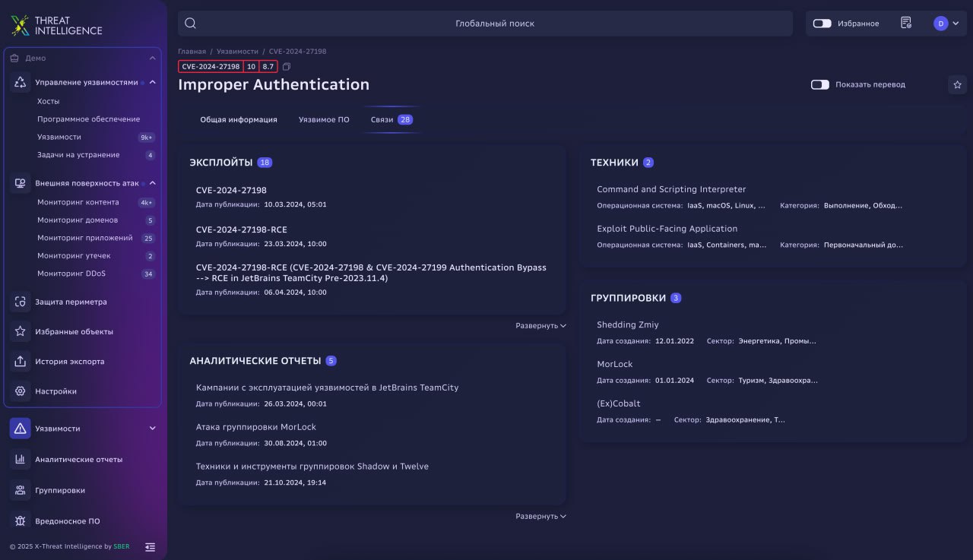This screenshot has width=973, height=560.
Task: Open the CVE-2024-27198-RCE exploit entry
Action: (241, 229)
